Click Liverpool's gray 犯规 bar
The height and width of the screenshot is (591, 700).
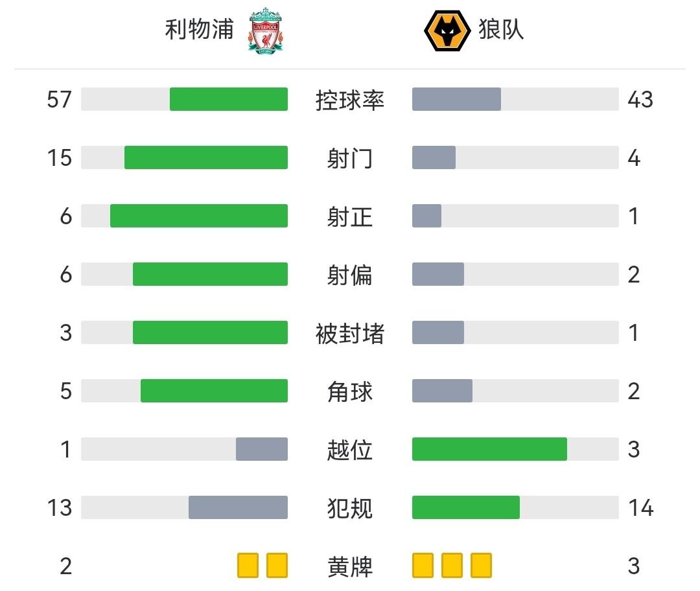pyautogui.click(x=238, y=507)
